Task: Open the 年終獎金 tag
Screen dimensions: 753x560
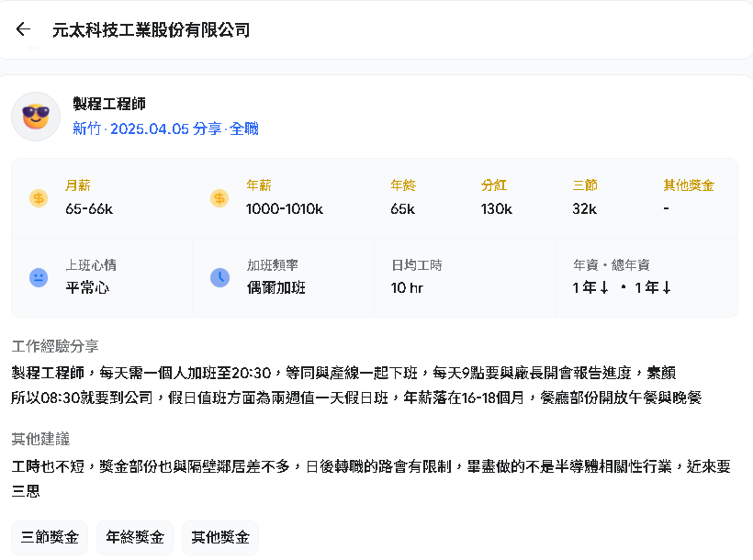Action: 135,537
